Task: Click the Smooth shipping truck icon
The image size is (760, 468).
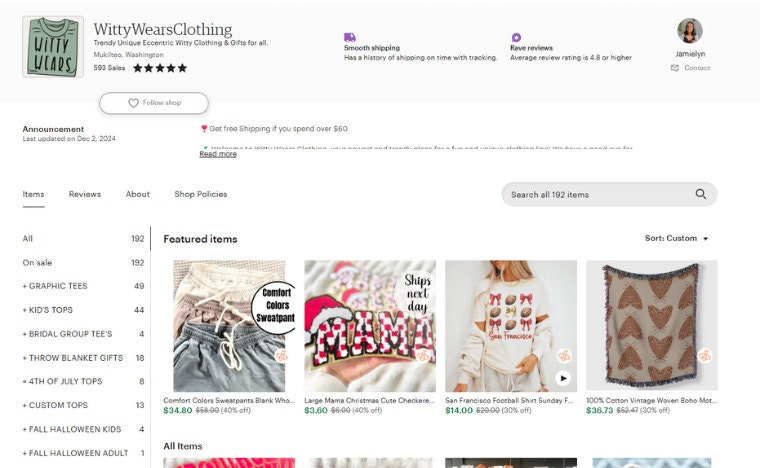Action: [x=349, y=37]
